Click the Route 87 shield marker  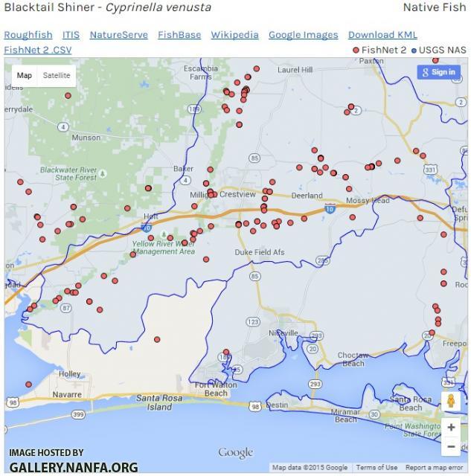coord(66,309)
